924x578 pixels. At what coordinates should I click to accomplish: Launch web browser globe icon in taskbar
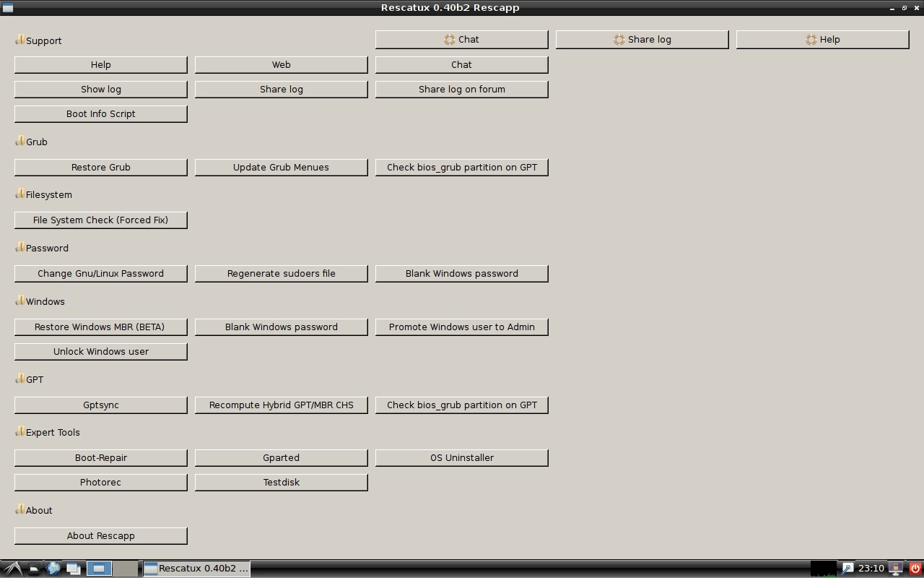pyautogui.click(x=53, y=569)
